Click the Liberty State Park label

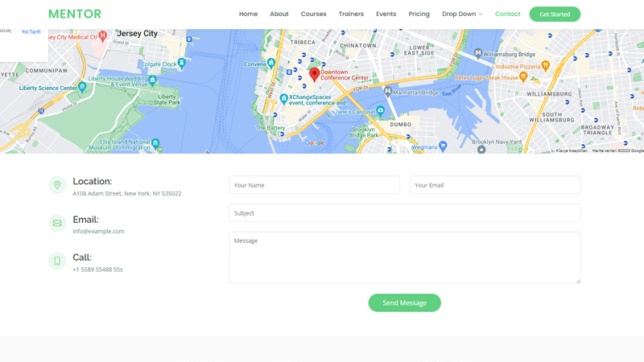click(x=167, y=99)
